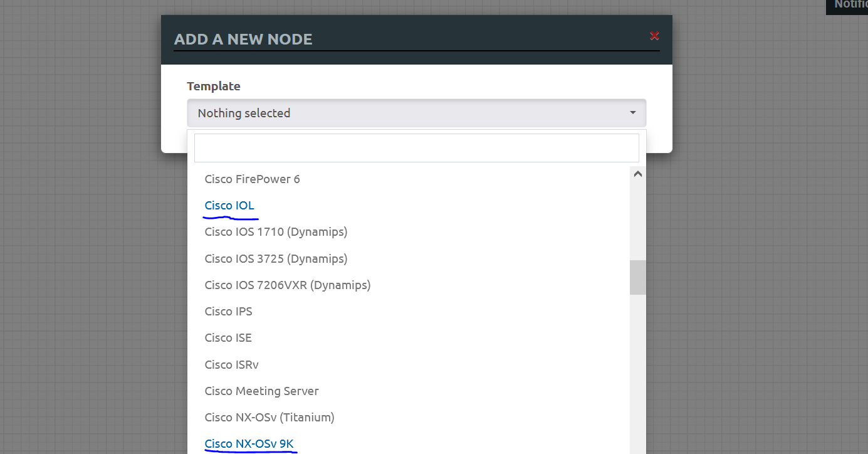868x454 pixels.
Task: Close the Add a New Node dialog
Action: click(654, 36)
